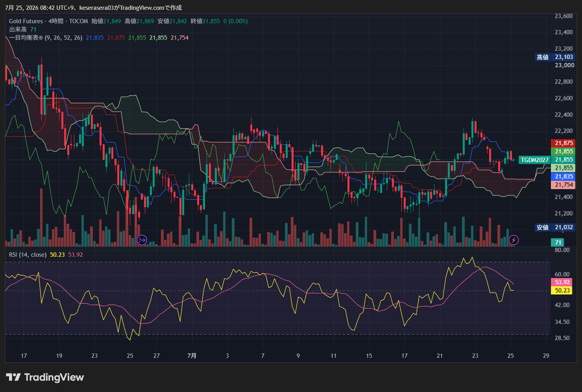This screenshot has height=392, width=582.
Task: Click the 高値 23,103 high price label
Action: coord(555,57)
